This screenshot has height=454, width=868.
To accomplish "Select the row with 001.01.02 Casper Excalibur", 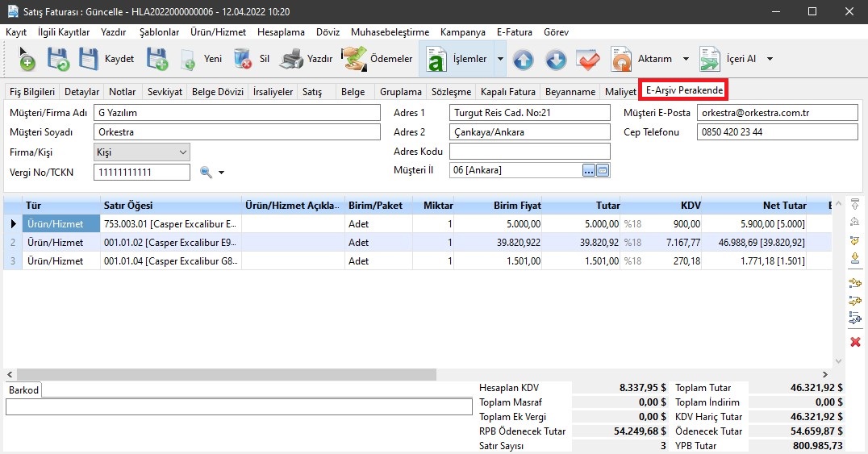I will [x=417, y=243].
